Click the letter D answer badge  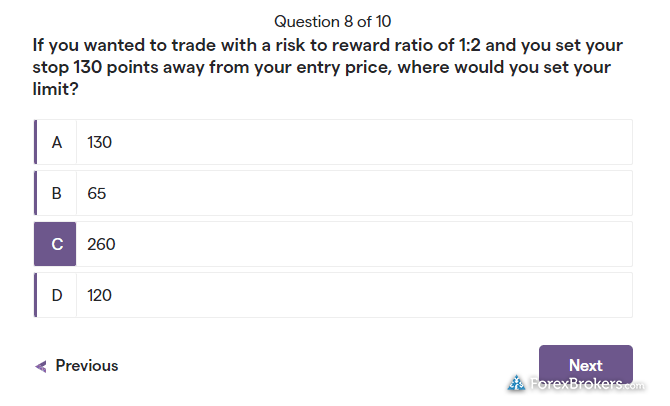click(57, 295)
